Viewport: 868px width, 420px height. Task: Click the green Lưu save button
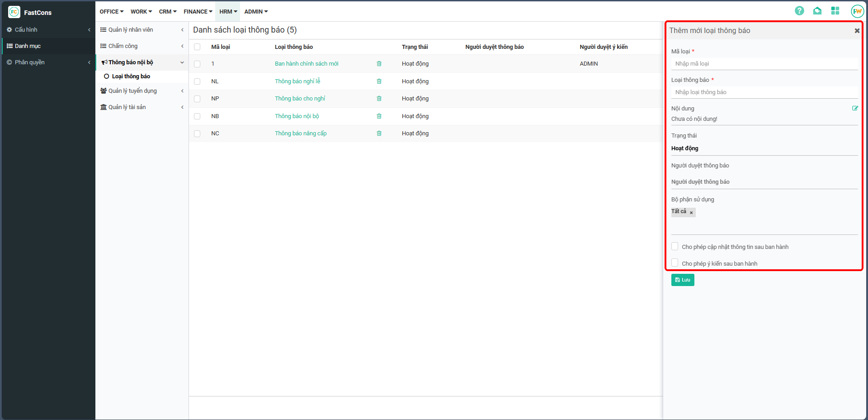pos(682,280)
